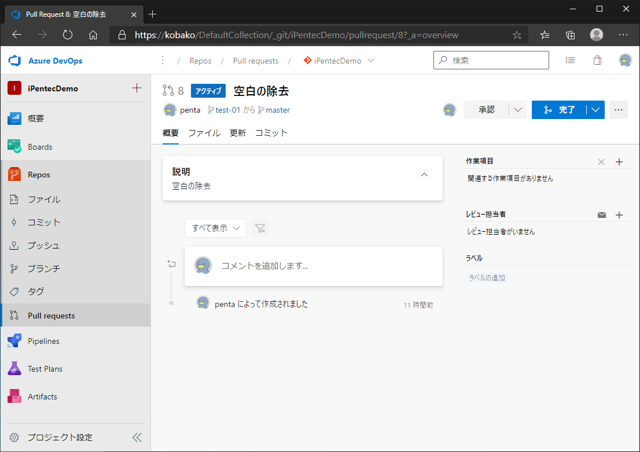This screenshot has width=640, height=452.
Task: Open the 承認 vote options dropdown arrow
Action: 518,110
